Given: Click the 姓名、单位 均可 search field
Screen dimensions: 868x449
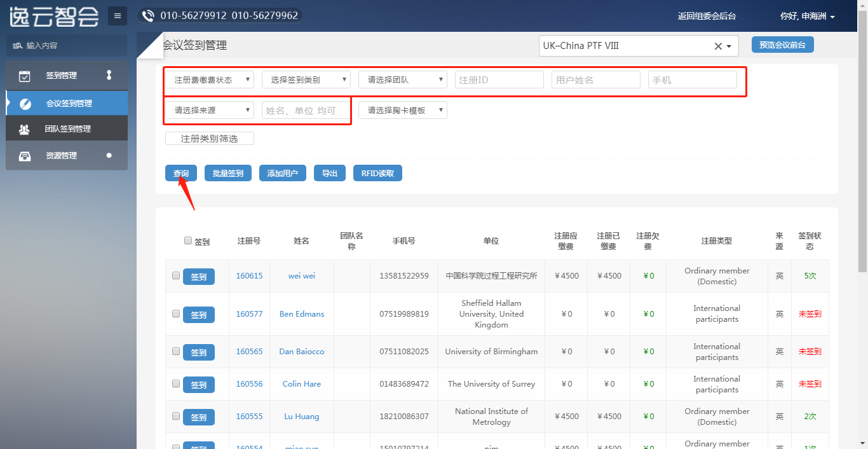Looking at the screenshot, I should 306,110.
